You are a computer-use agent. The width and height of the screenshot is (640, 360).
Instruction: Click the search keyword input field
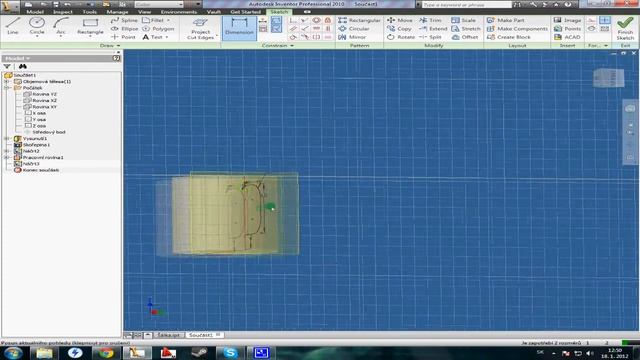pyautogui.click(x=467, y=4)
